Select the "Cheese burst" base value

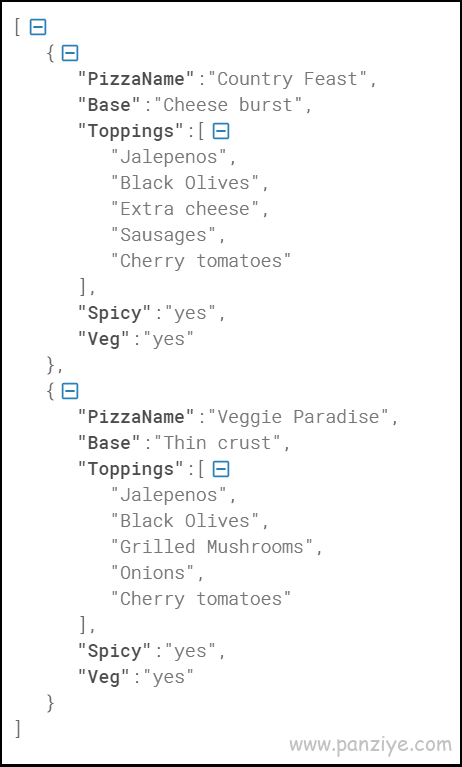click(228, 105)
